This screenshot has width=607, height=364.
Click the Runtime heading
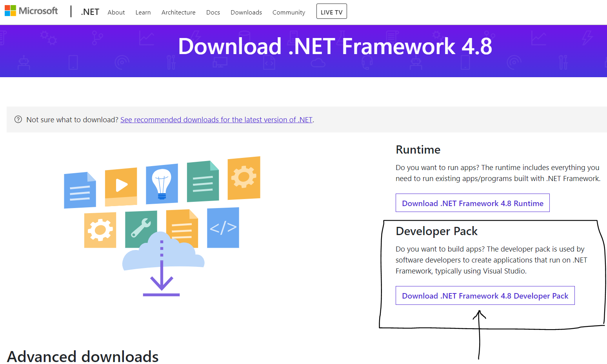click(x=418, y=150)
